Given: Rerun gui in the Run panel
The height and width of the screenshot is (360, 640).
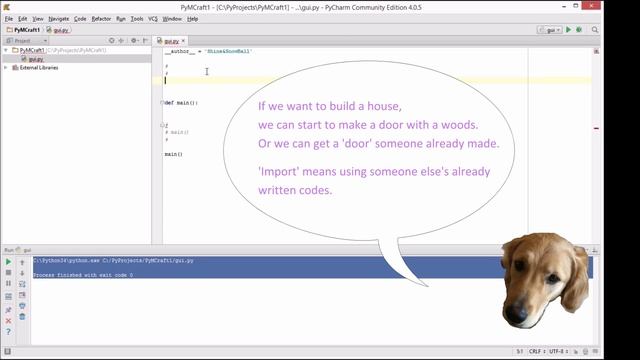Looking at the screenshot, I should (x=8, y=262).
